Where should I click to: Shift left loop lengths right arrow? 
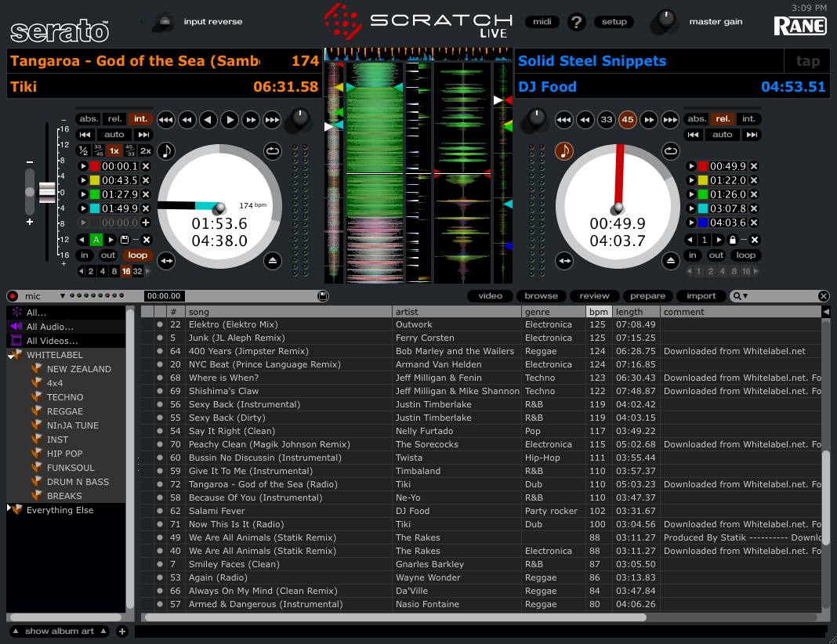148,271
